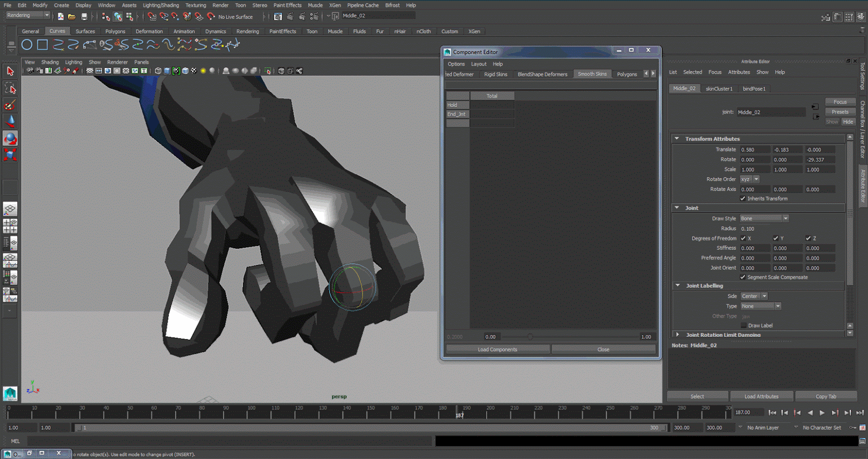Adjust the Component Editor value slider
868x459 pixels.
tap(530, 337)
